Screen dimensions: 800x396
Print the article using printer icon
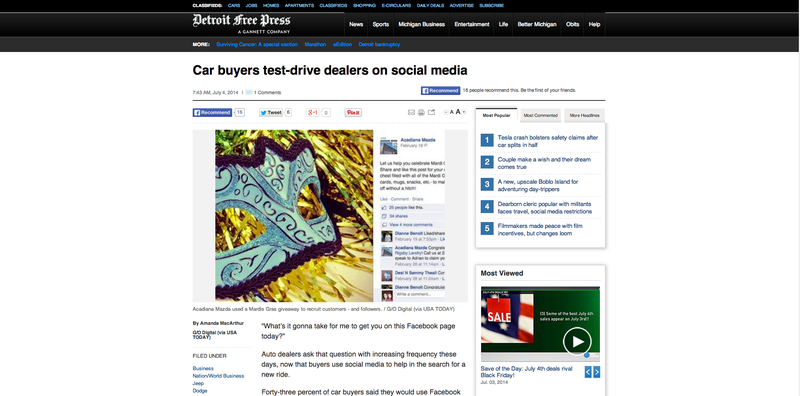pos(421,112)
